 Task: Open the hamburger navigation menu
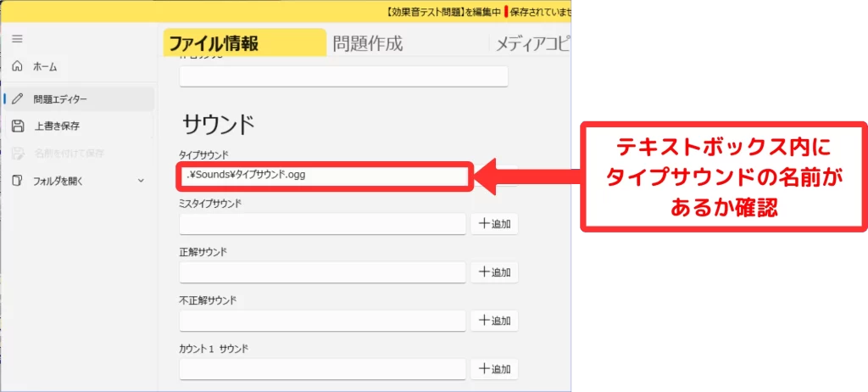(x=17, y=39)
